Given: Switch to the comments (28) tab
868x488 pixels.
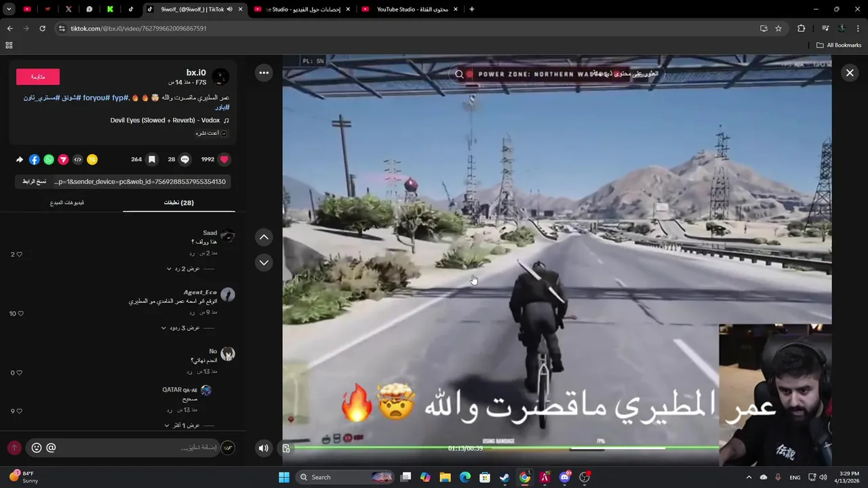Looking at the screenshot, I should (x=179, y=203).
